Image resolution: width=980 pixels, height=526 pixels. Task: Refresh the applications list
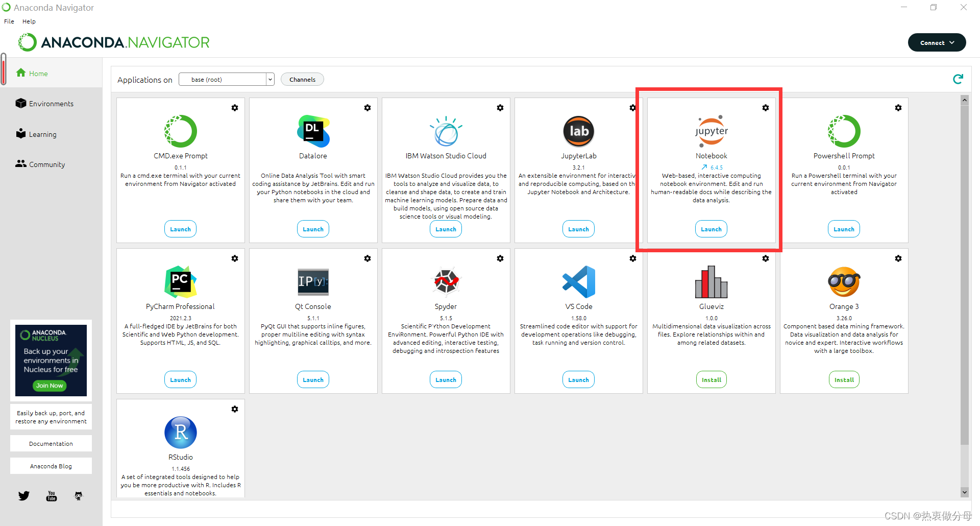[958, 79]
